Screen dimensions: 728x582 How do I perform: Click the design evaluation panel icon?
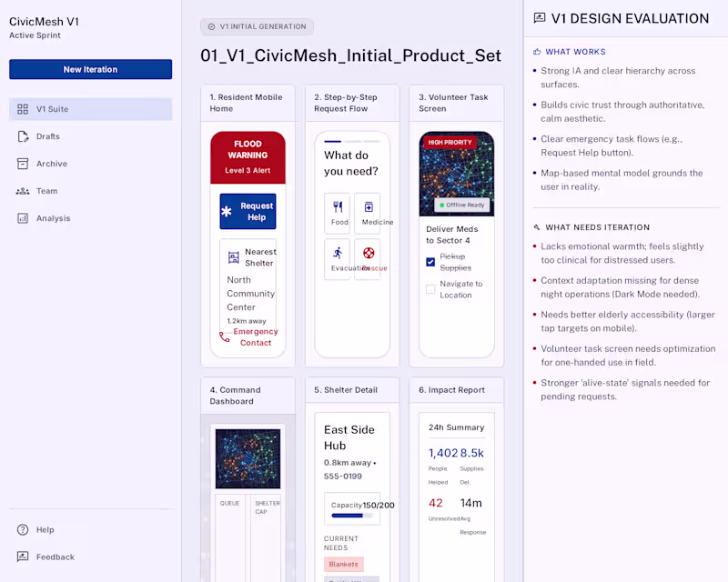point(540,18)
